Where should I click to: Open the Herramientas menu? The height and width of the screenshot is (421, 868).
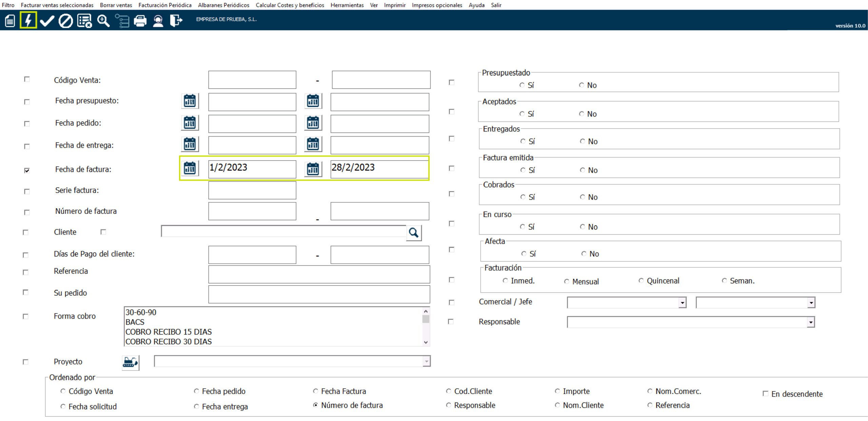(347, 5)
